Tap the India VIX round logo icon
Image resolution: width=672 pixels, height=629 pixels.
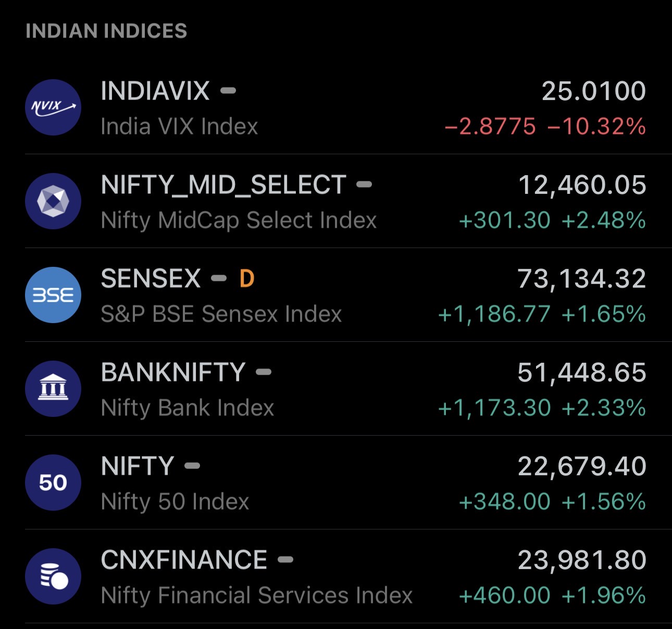(x=53, y=107)
